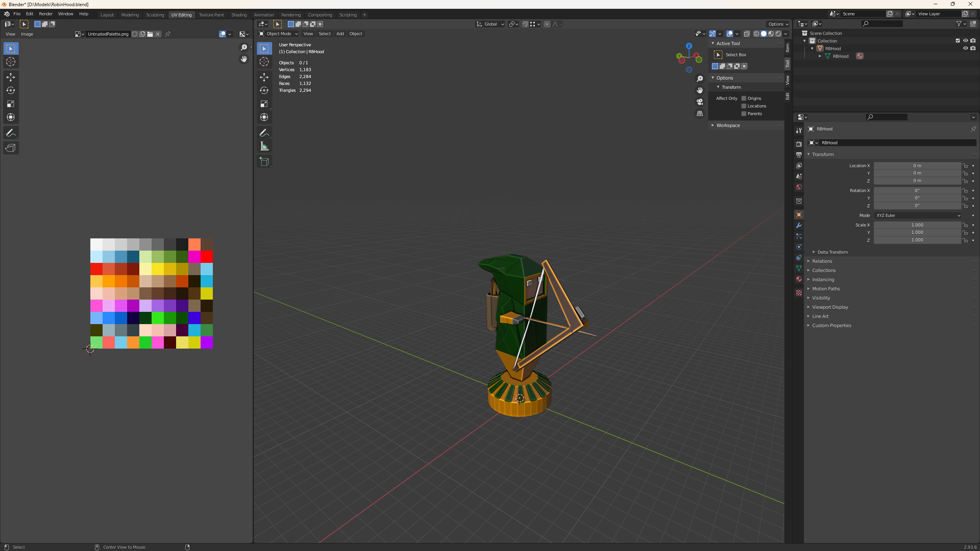Open the Modifier properties wrench tab
The image size is (980, 551).
pos(799,225)
